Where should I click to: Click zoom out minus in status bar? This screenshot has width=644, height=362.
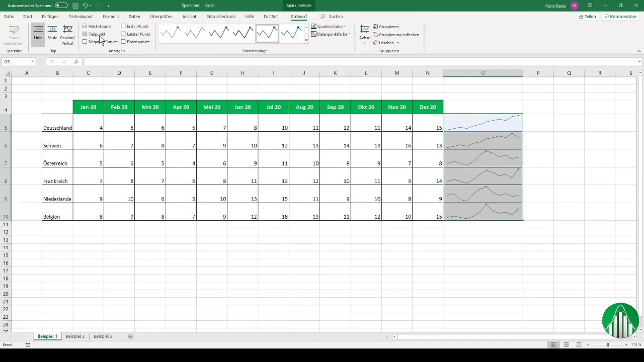pyautogui.click(x=588, y=344)
